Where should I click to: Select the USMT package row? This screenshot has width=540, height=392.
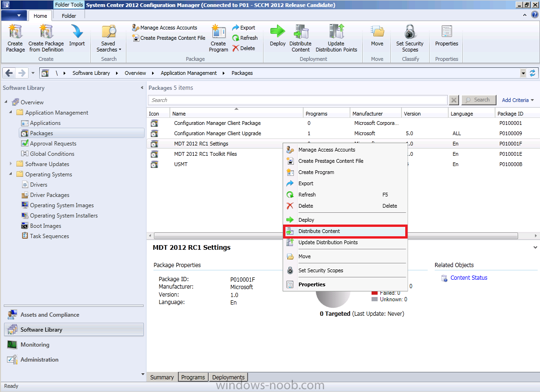(x=215, y=164)
